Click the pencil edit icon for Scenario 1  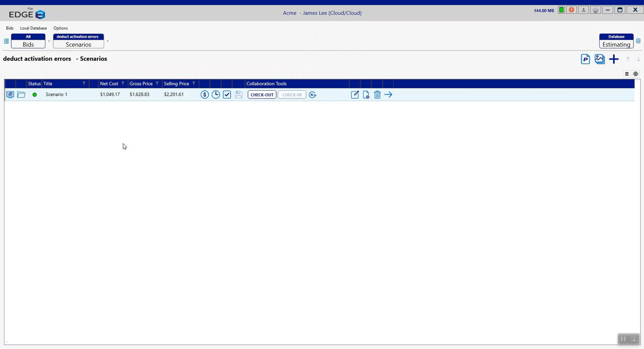coord(355,95)
